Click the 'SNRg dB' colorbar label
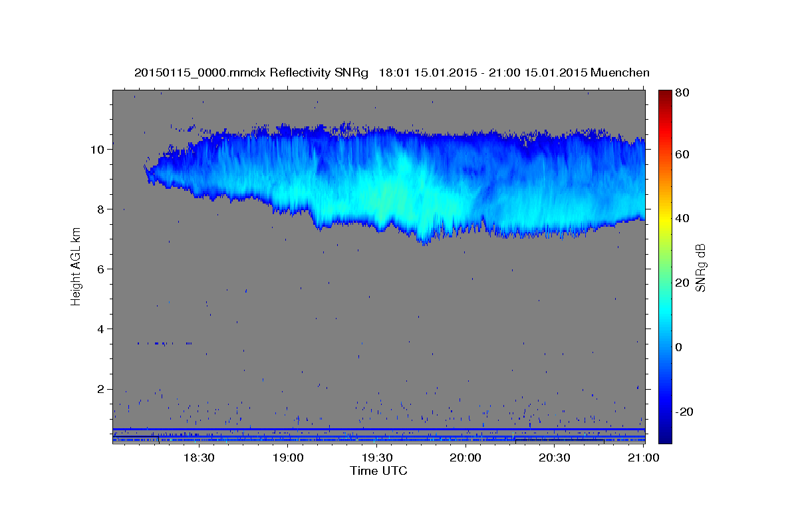Image resolution: width=798 pixels, height=532 pixels. click(x=700, y=267)
